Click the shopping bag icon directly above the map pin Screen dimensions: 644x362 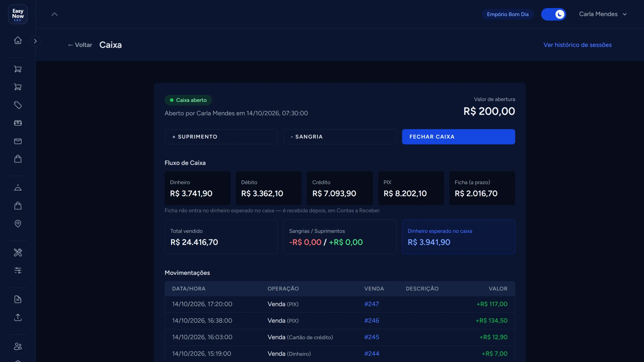click(x=18, y=205)
